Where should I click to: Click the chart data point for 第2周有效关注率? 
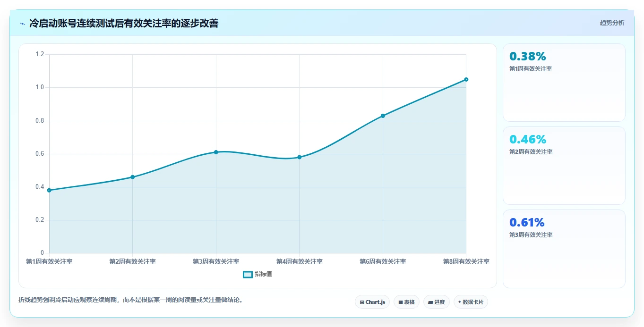[132, 177]
